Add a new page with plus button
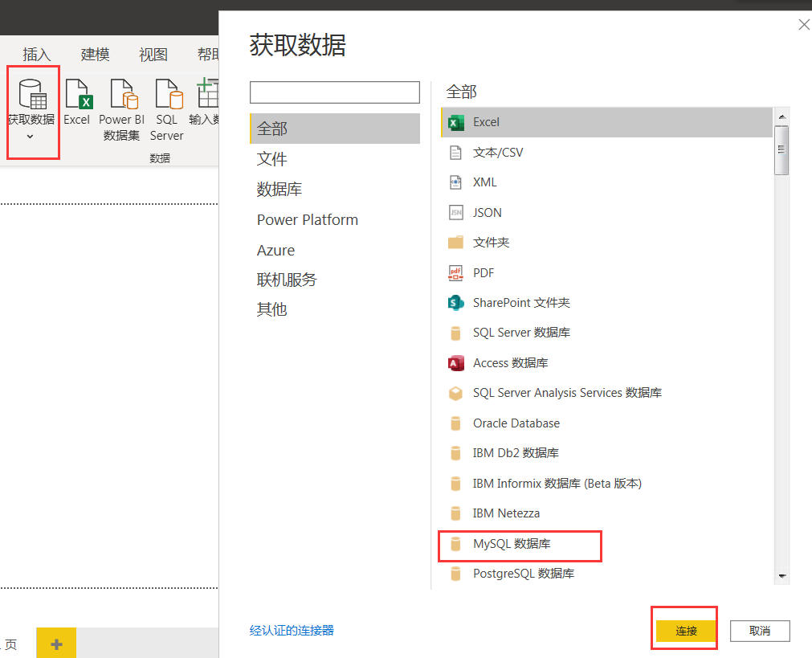 point(56,644)
